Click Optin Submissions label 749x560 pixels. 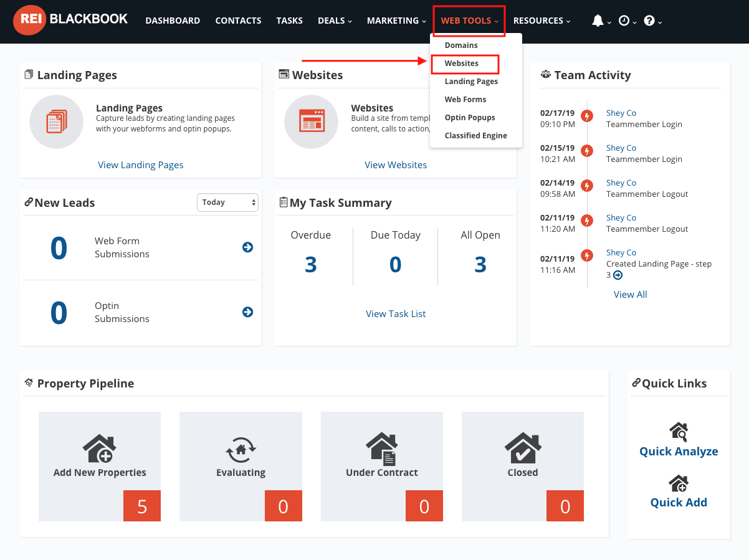click(x=122, y=312)
